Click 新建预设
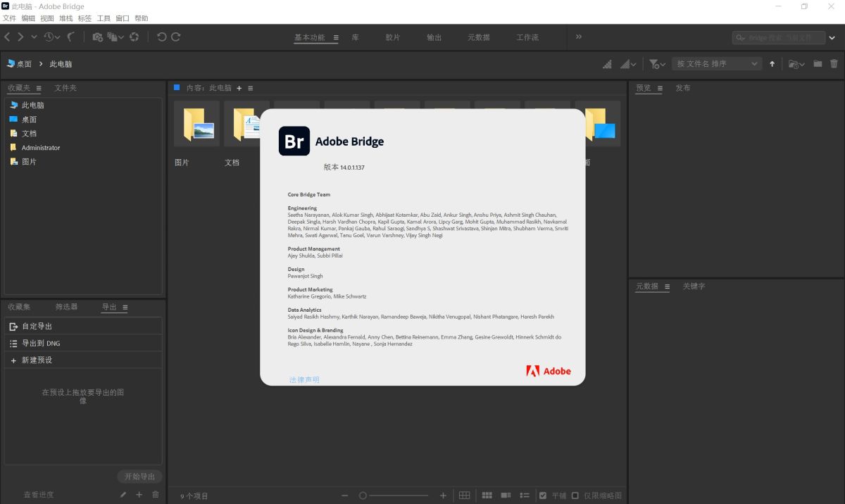 [83, 360]
